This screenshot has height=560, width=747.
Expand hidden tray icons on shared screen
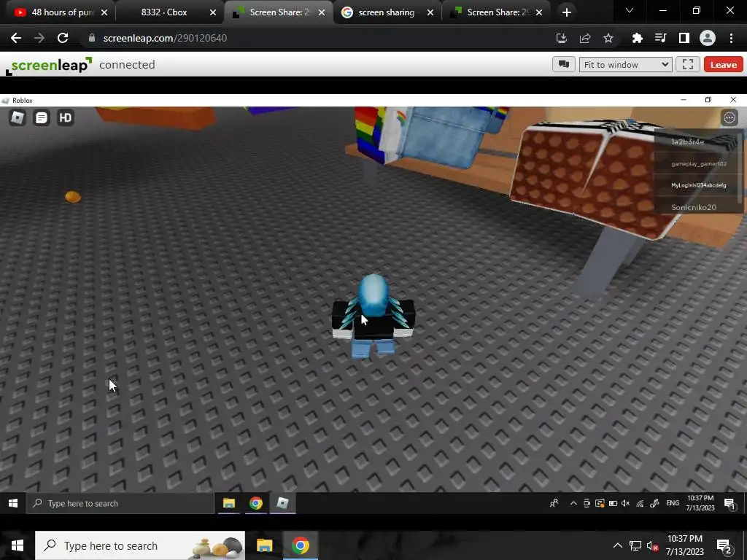pos(573,503)
